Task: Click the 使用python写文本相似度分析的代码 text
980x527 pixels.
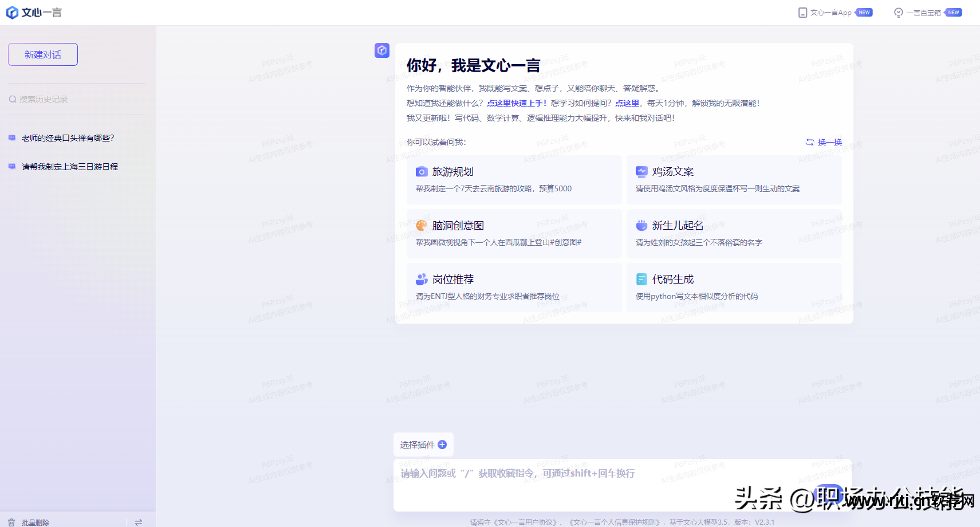Action: pyautogui.click(x=696, y=296)
